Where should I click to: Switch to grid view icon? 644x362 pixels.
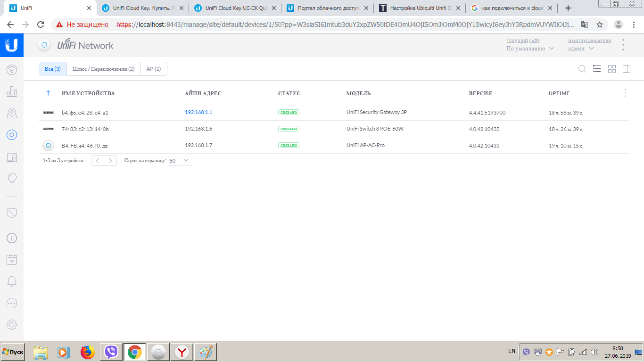pos(612,69)
